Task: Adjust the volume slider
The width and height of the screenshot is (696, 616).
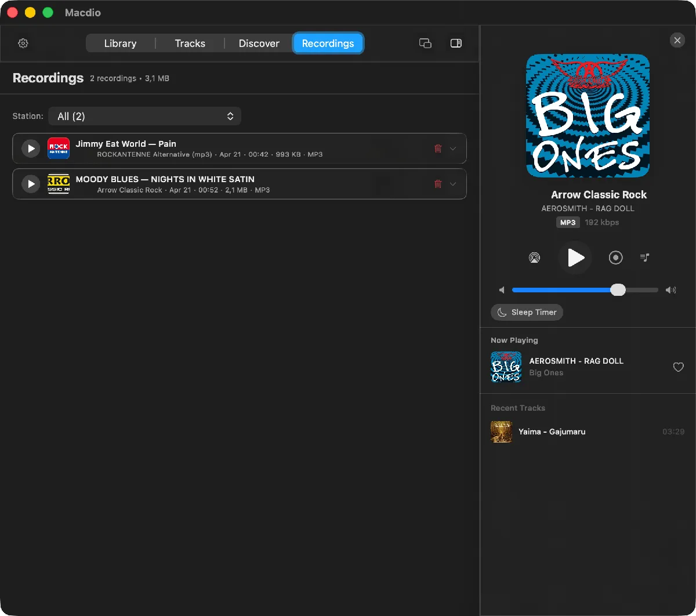Action: pyautogui.click(x=585, y=290)
